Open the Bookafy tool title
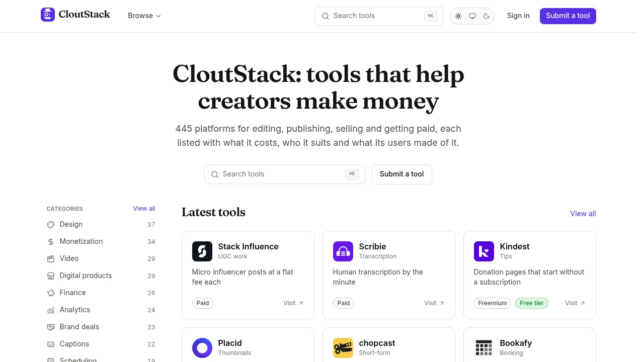This screenshot has height=362, width=644. coord(516,343)
